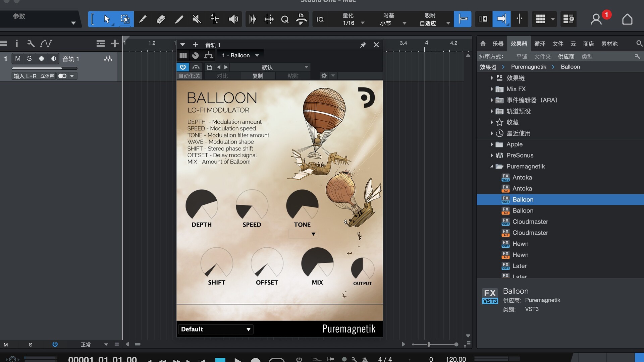Show automation curve icon in track header

pos(46,44)
